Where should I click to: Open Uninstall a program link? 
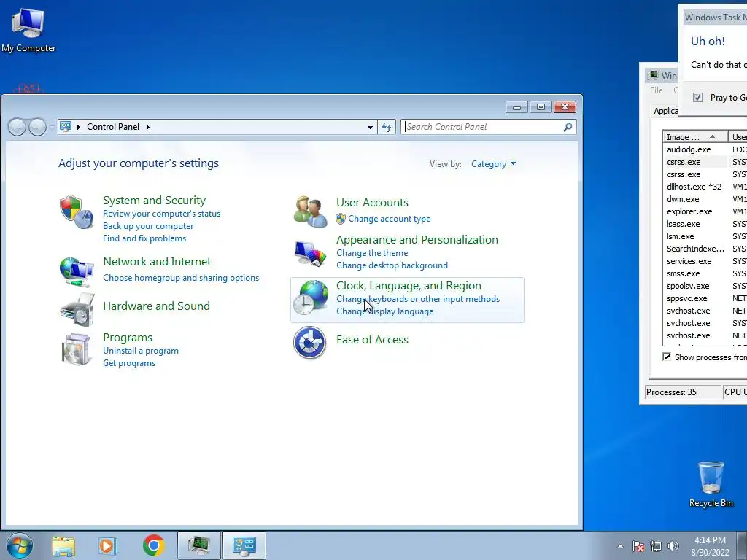[141, 351]
